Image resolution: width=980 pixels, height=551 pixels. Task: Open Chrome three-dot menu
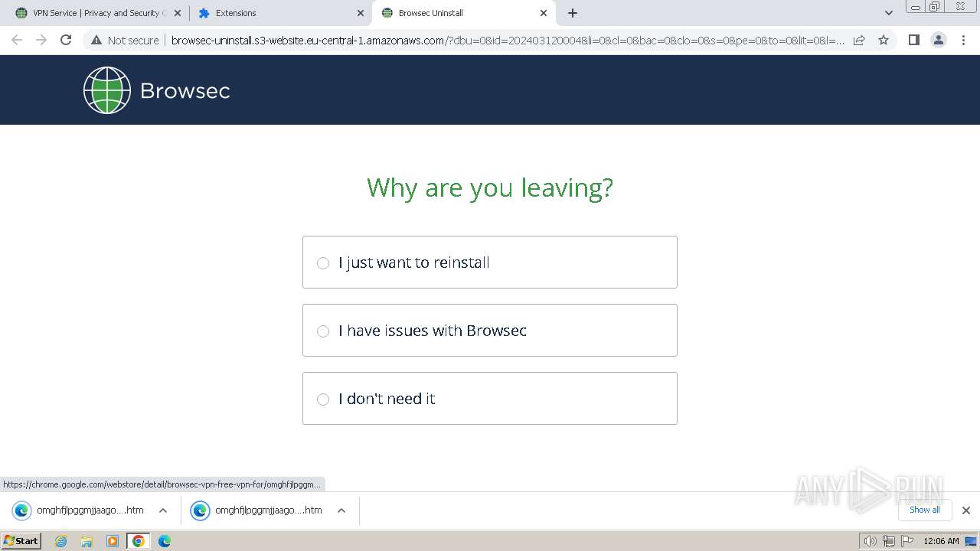(x=964, y=40)
